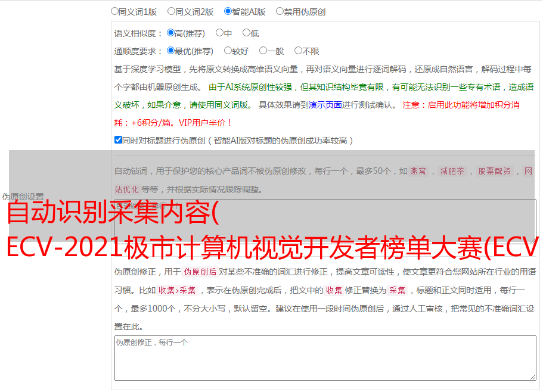This screenshot has height=392, width=543.
Task: Click the 伪原创修正 textarea corner resize handle
Action: [x=533, y=377]
